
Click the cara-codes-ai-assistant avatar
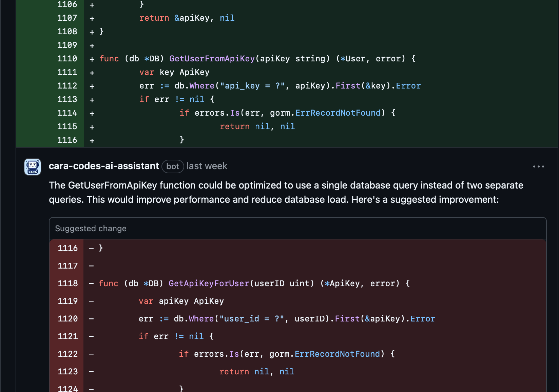coord(33,167)
